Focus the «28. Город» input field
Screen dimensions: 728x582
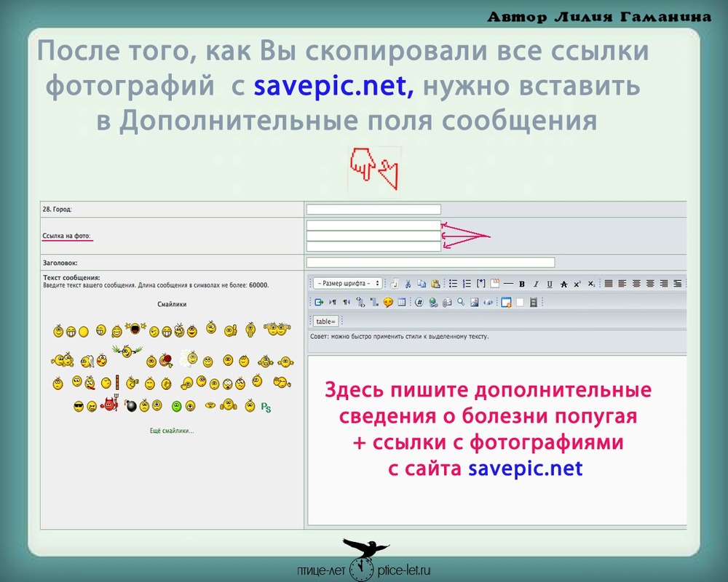[373, 210]
